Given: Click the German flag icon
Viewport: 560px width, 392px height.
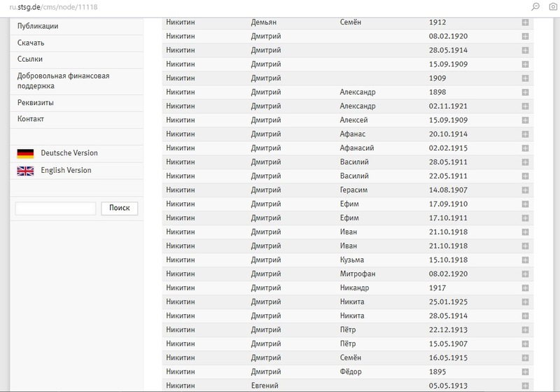Looking at the screenshot, I should click(25, 153).
